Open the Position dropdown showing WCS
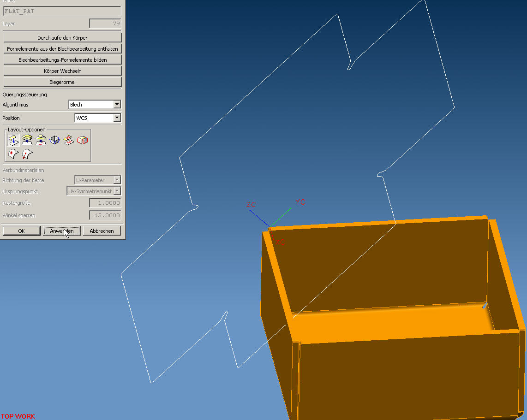The image size is (527, 420). pyautogui.click(x=97, y=118)
